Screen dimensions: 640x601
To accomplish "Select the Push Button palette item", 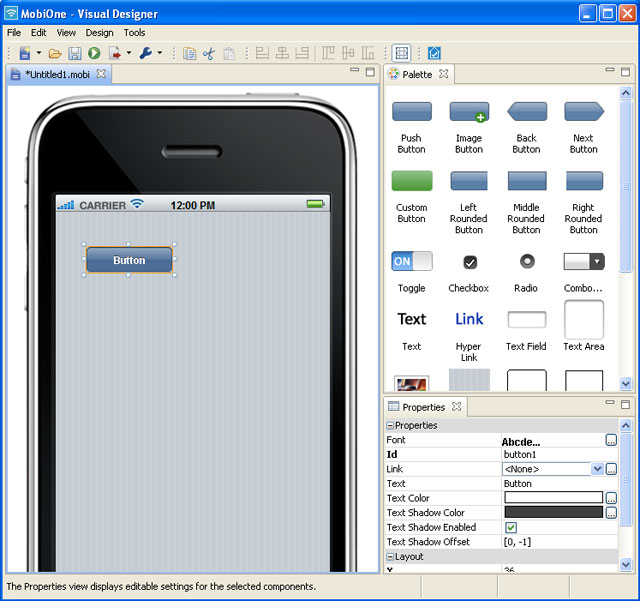I will click(411, 127).
